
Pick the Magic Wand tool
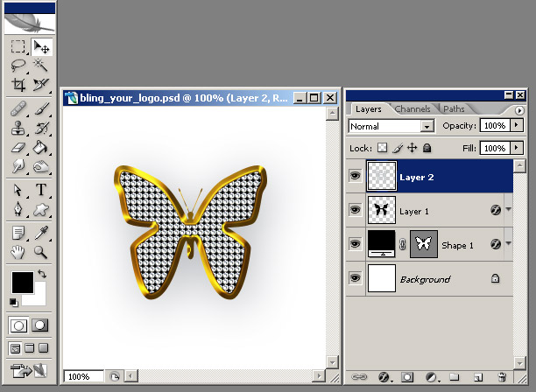click(40, 66)
